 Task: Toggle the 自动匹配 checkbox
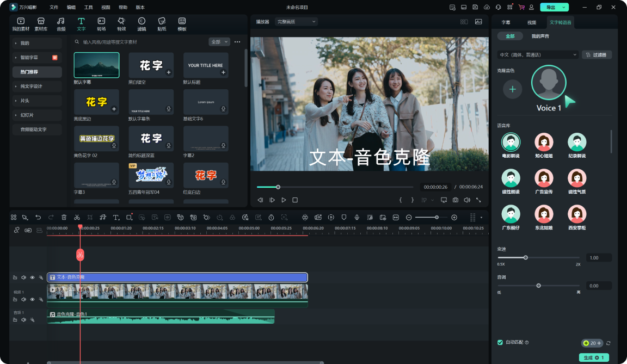(x=500, y=342)
